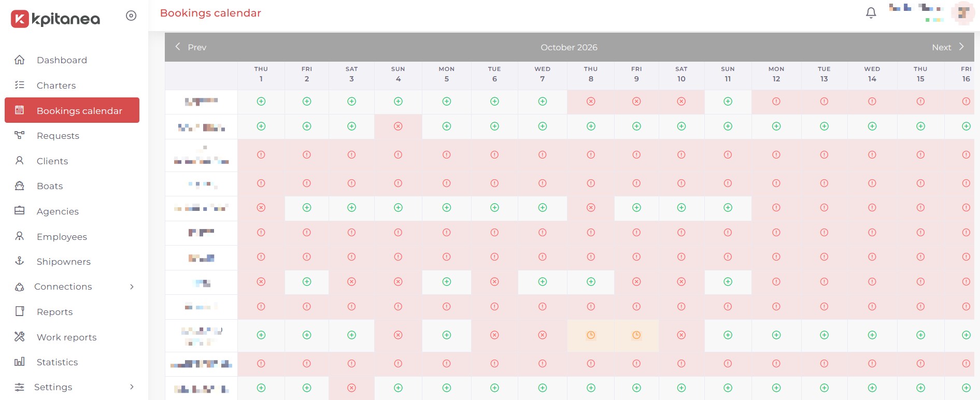Click pending clock icon on Thu 8
This screenshot has width=980, height=400.
coord(591,335)
